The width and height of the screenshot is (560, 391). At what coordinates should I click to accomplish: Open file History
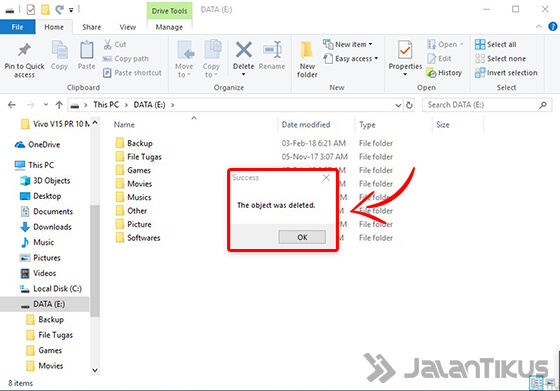point(444,73)
